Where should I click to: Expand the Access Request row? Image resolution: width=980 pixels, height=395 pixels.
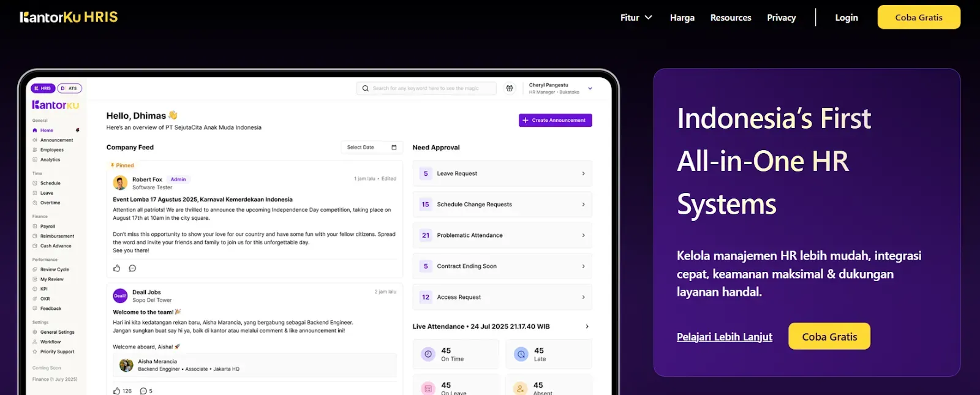point(502,297)
